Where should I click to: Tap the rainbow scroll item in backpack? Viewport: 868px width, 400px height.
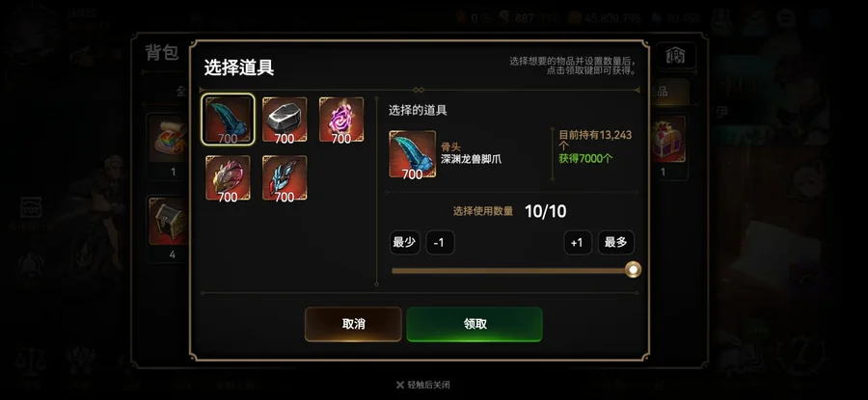pos(172,140)
